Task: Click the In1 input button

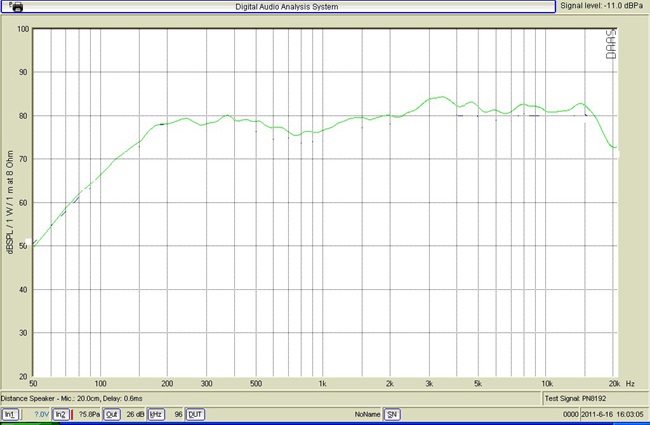Action: click(x=10, y=414)
